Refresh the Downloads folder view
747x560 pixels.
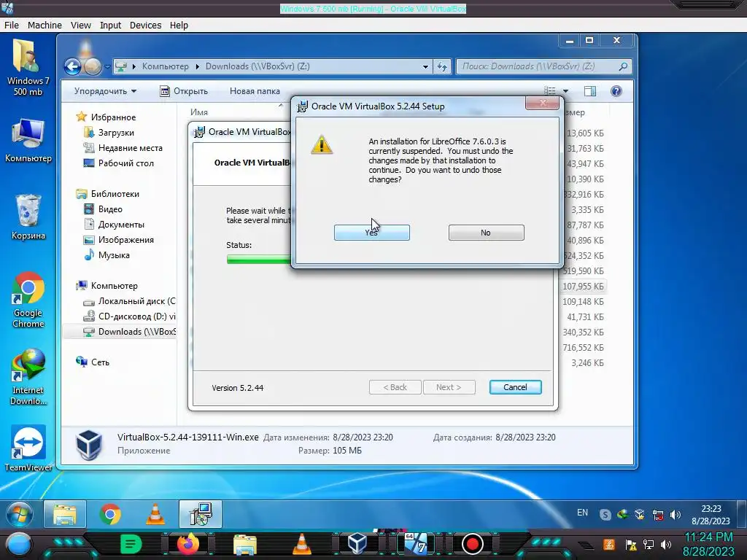coord(442,66)
